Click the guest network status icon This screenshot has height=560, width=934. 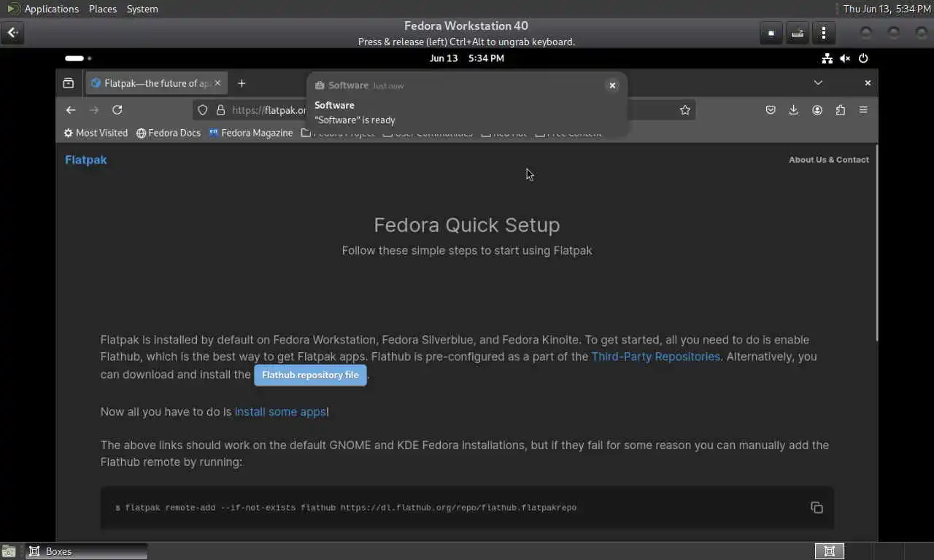[827, 58]
